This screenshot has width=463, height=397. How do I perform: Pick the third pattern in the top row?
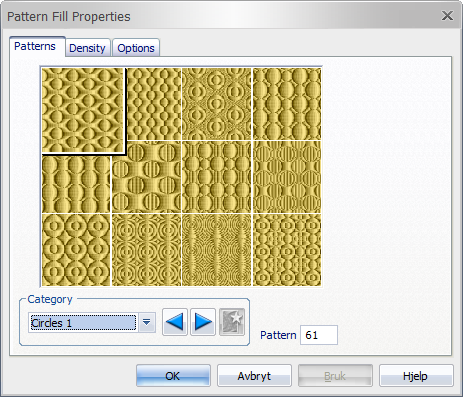(x=217, y=104)
